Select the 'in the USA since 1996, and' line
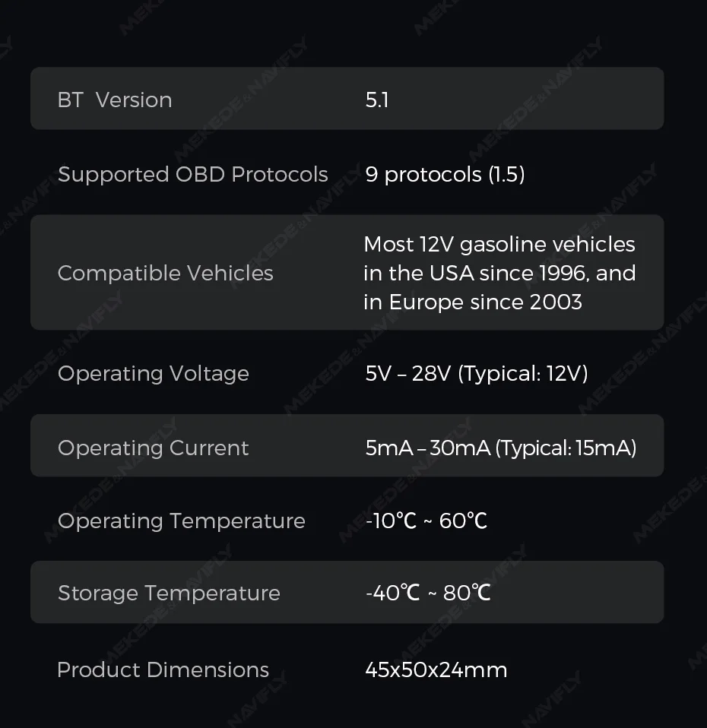 click(x=499, y=273)
